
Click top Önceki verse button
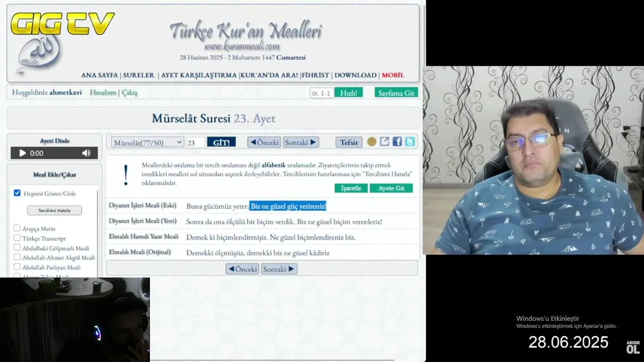[264, 142]
